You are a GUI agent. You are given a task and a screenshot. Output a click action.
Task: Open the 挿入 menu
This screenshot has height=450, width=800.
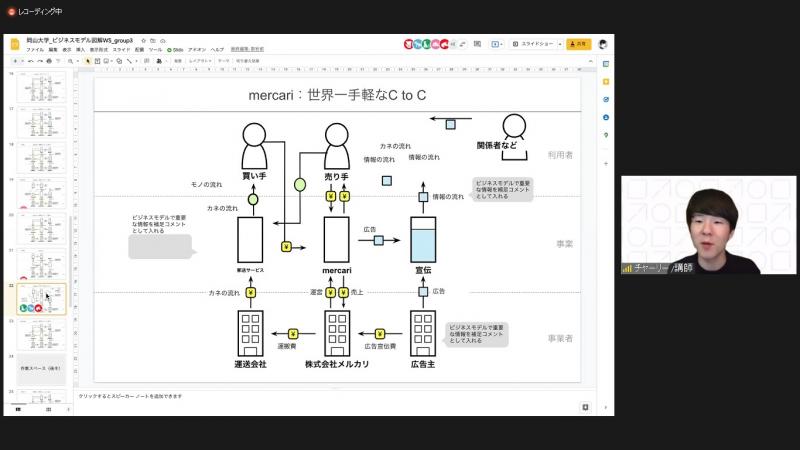coord(81,49)
